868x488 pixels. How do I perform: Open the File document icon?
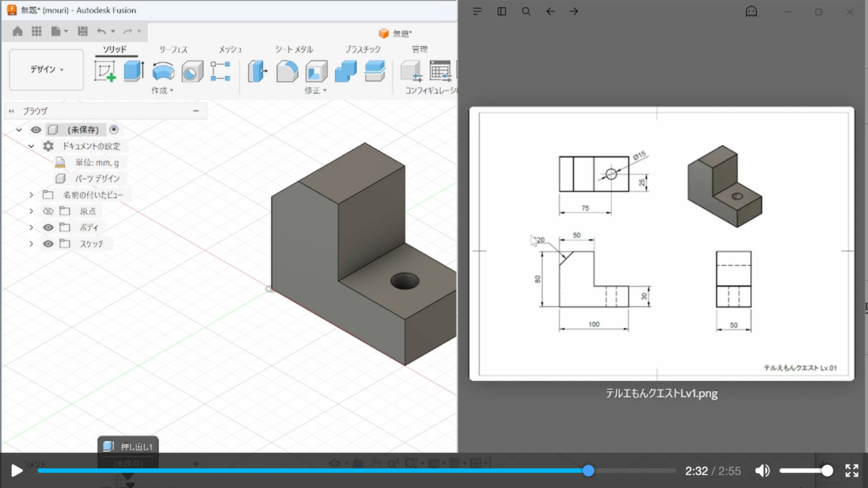pos(56,31)
